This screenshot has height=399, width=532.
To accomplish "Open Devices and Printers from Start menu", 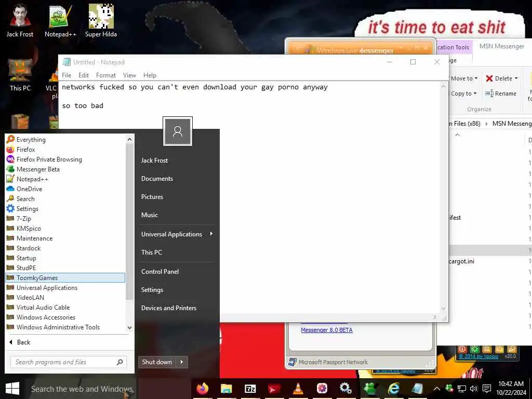I will (x=177, y=308).
